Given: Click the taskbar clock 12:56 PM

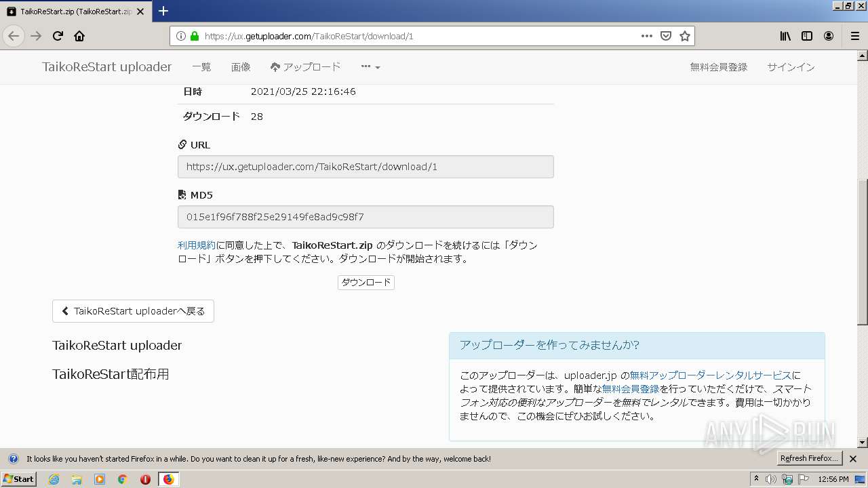Looking at the screenshot, I should click(x=833, y=479).
